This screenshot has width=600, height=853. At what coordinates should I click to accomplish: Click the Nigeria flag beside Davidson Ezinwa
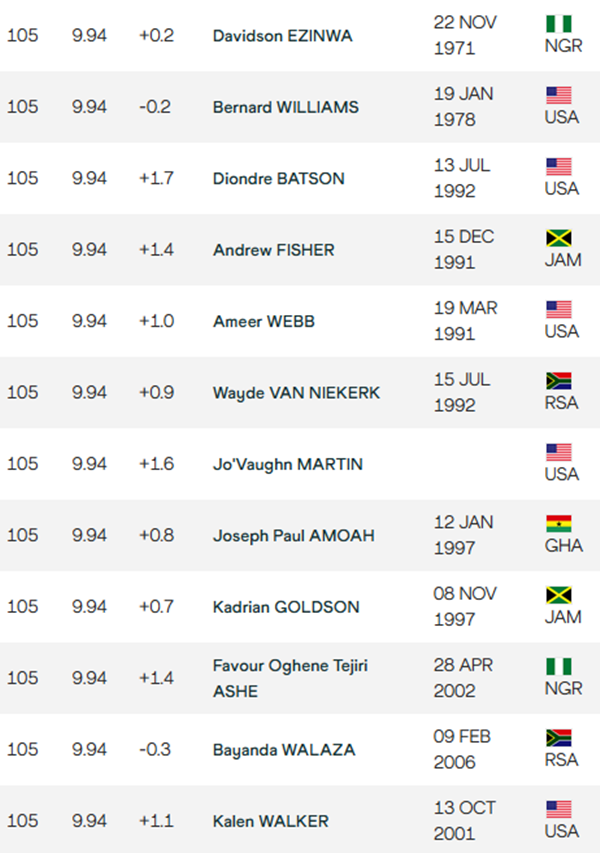pos(558,24)
